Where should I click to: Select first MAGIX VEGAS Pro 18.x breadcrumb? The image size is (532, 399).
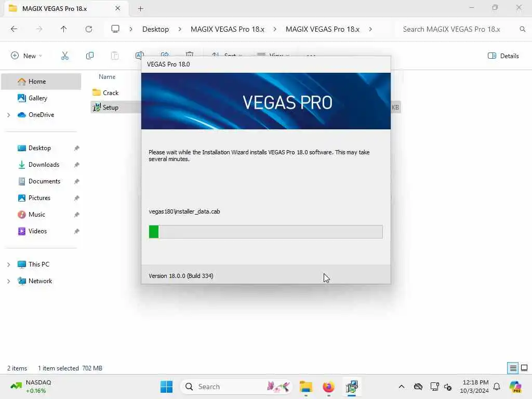pos(228,29)
